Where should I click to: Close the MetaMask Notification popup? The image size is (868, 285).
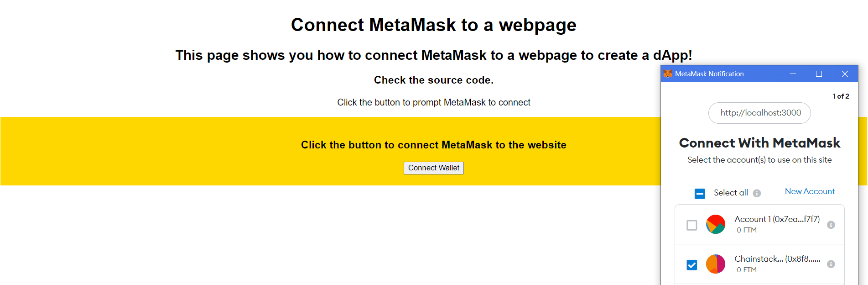point(845,74)
